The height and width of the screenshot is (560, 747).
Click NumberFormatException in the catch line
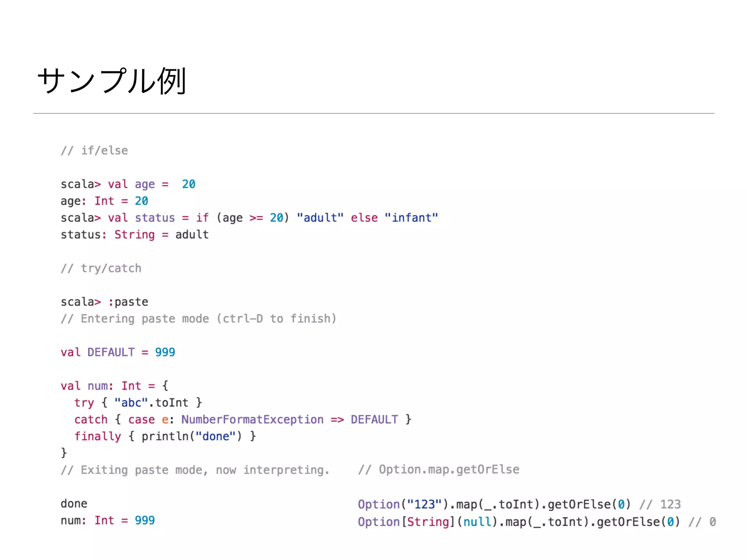(x=252, y=419)
